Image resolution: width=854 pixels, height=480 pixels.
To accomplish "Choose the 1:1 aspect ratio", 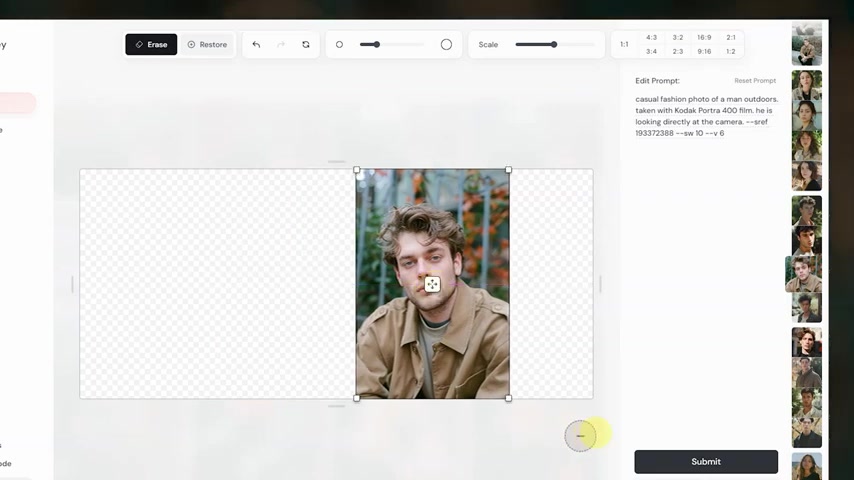I will [624, 45].
